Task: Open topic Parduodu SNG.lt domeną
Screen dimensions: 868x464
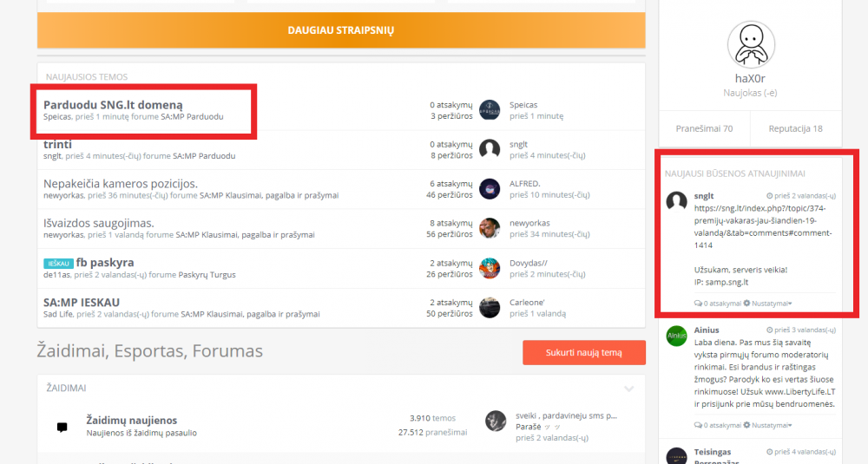Action: click(x=113, y=105)
